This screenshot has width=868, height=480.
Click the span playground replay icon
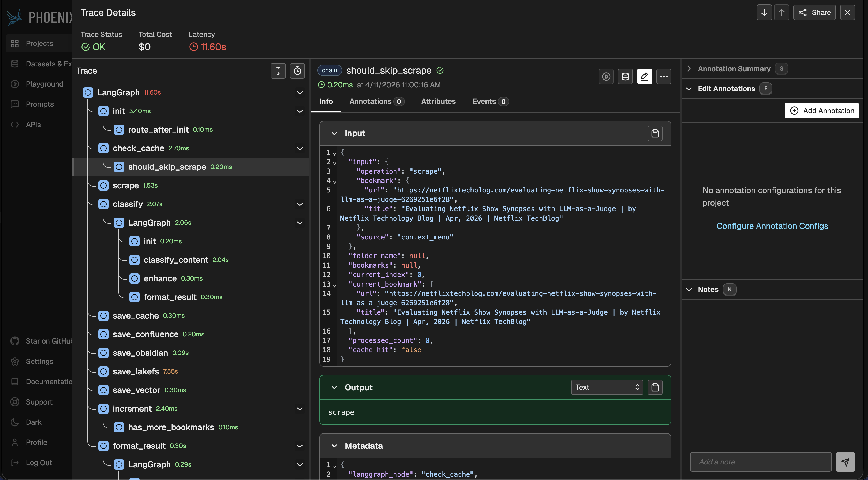606,76
